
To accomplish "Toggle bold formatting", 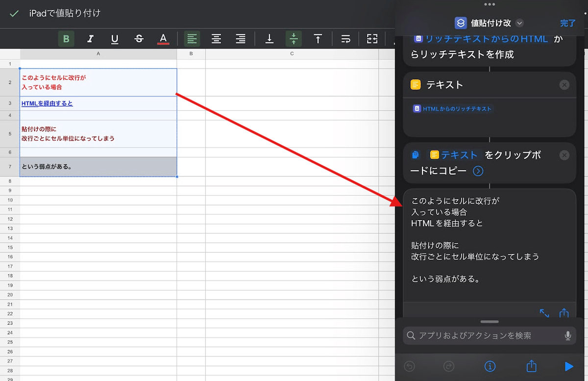I will (66, 39).
